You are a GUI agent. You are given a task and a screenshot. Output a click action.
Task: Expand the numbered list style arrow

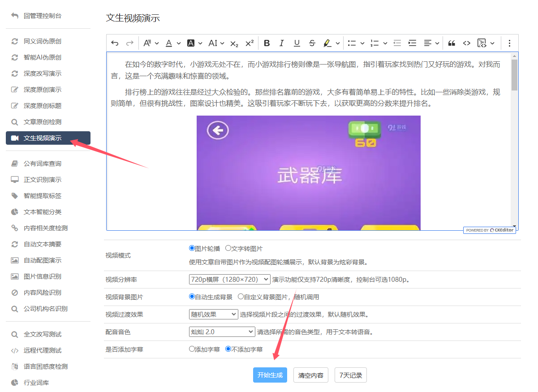pos(385,43)
